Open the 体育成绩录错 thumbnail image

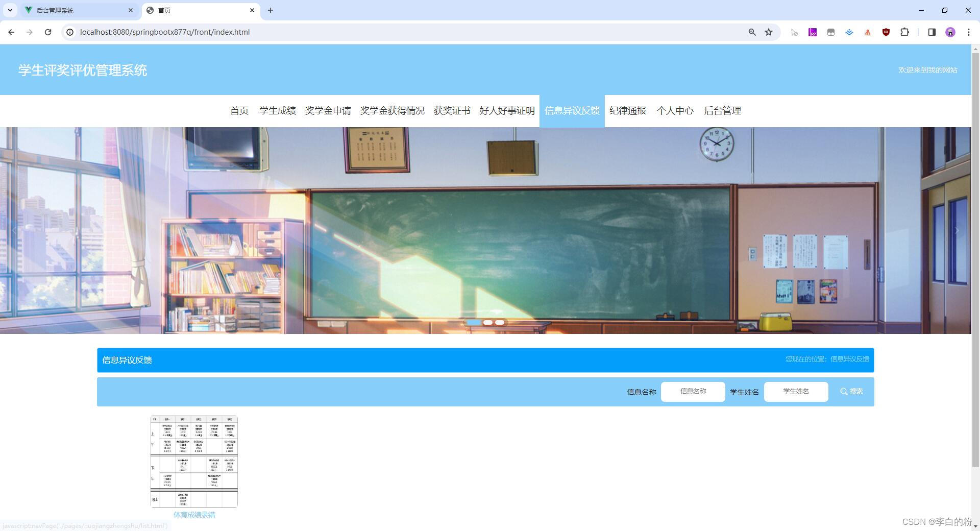pos(194,462)
